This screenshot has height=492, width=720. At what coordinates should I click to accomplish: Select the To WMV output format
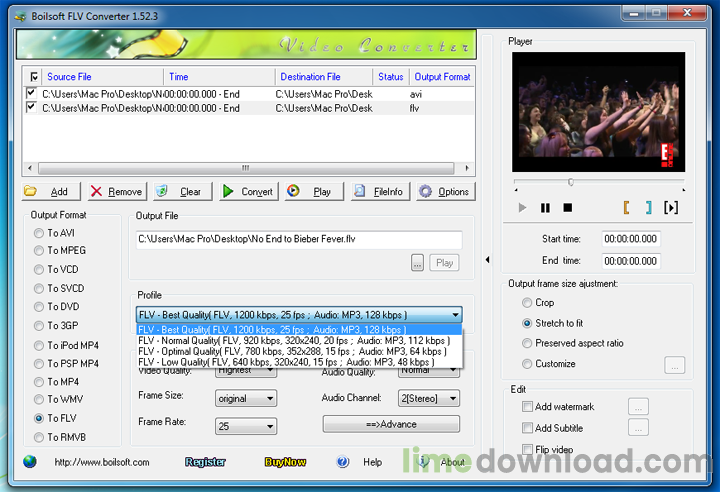(59, 399)
